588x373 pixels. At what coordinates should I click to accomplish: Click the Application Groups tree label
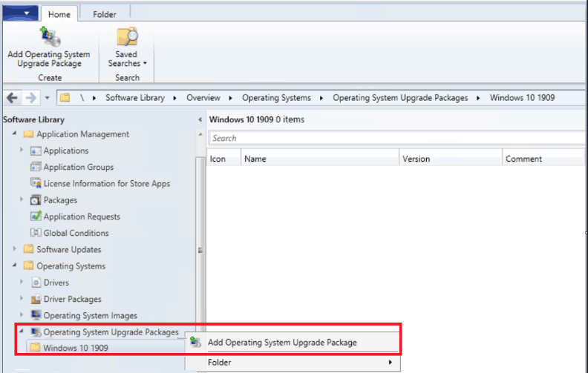79,167
